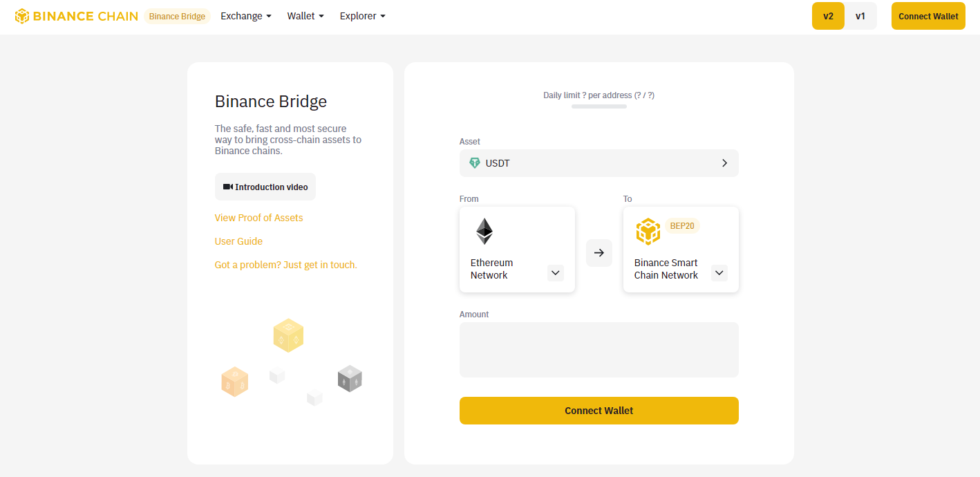This screenshot has width=980, height=477.
Task: Open the User Guide link
Action: pos(238,241)
